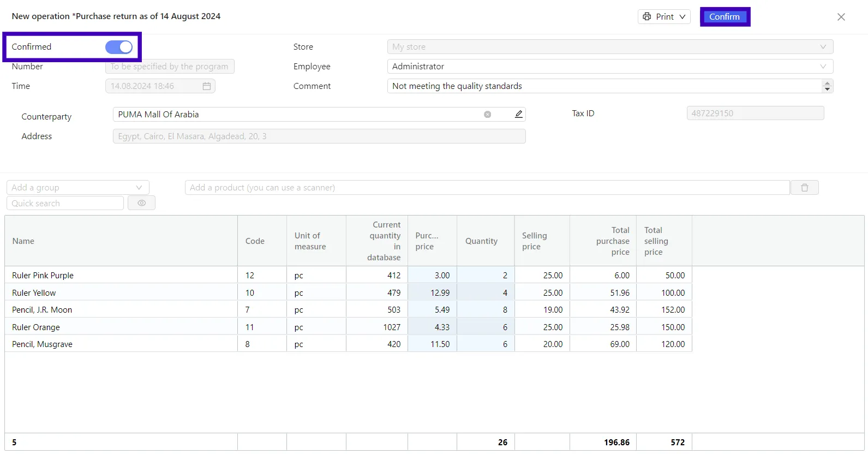
Task: Click the Total purchase price column header
Action: pos(603,241)
